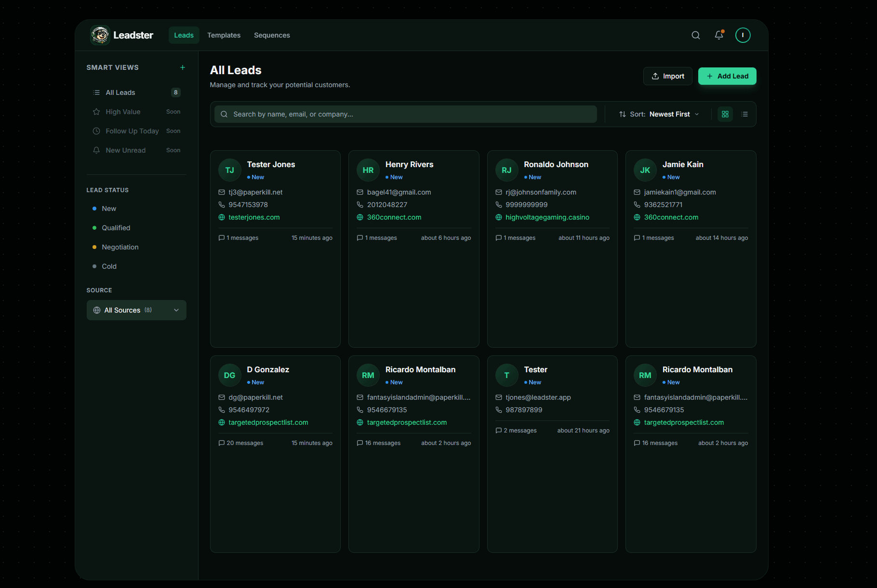Add a new Smart View with the plus icon
The image size is (877, 588).
(183, 67)
